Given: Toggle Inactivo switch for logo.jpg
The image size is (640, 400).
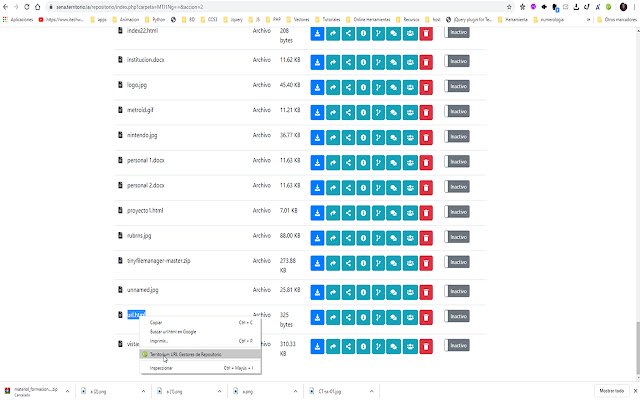Looking at the screenshot, I should tap(457, 86).
